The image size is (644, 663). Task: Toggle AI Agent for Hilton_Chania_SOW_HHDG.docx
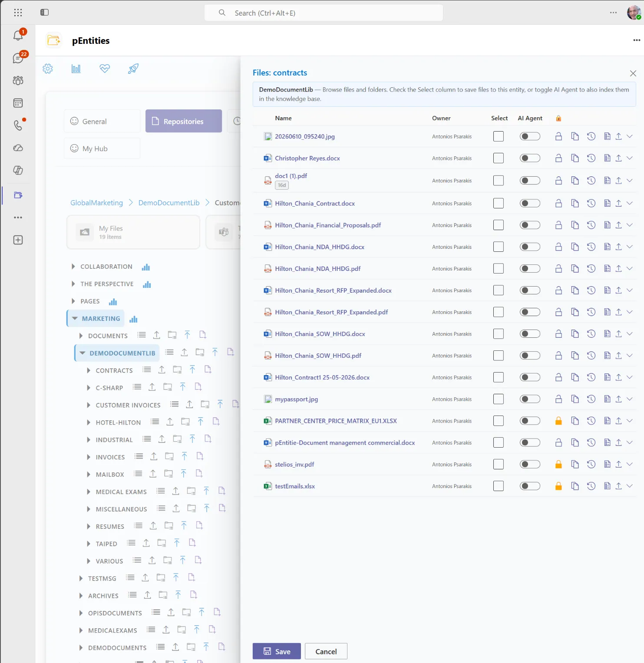pos(530,334)
